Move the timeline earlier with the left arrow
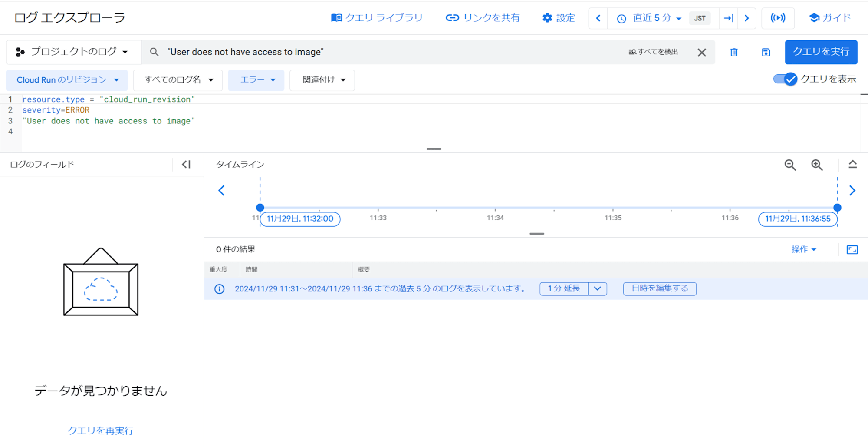This screenshot has width=868, height=447. click(221, 191)
